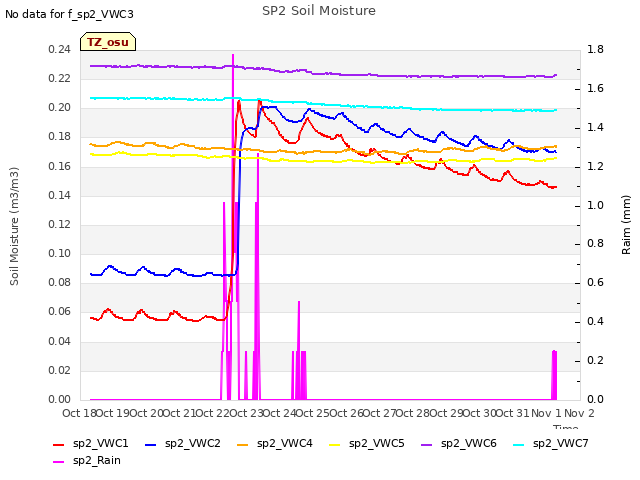Click the 1.8 right axis tick label
Screen dimensions: 640x480
coord(595,49)
